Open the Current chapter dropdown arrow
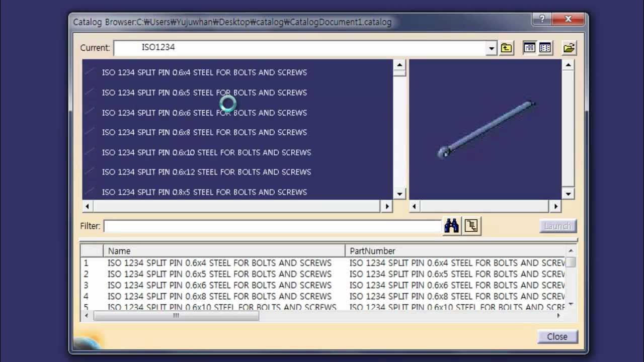This screenshot has width=644, height=362. click(492, 48)
